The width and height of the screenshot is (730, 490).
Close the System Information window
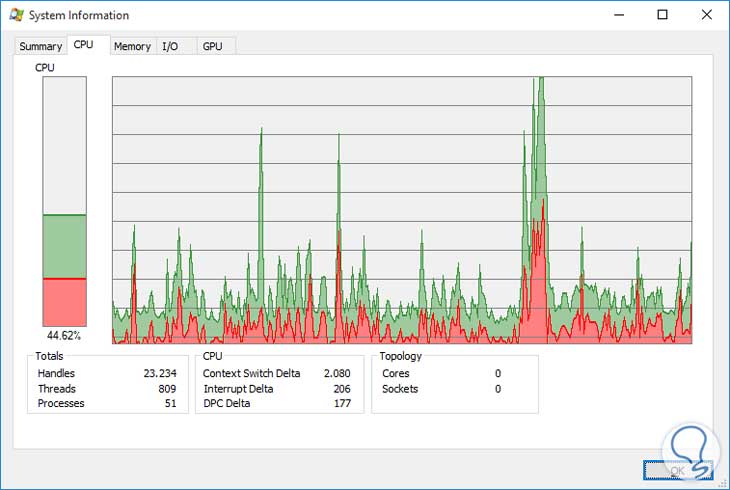click(x=706, y=15)
